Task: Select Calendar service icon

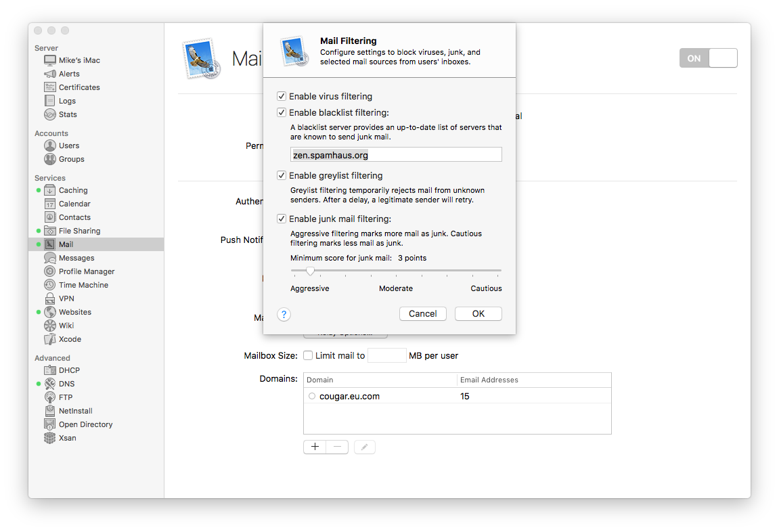Action: pyautogui.click(x=49, y=204)
